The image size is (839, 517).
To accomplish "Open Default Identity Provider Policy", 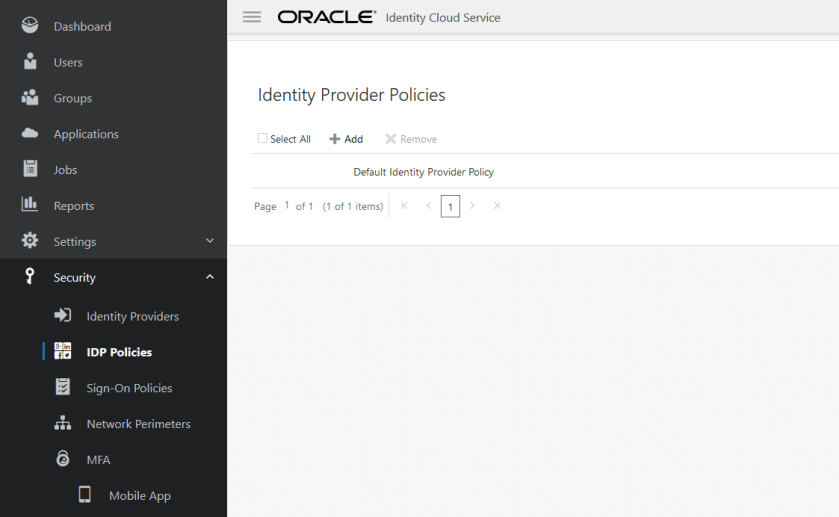I will [x=423, y=172].
